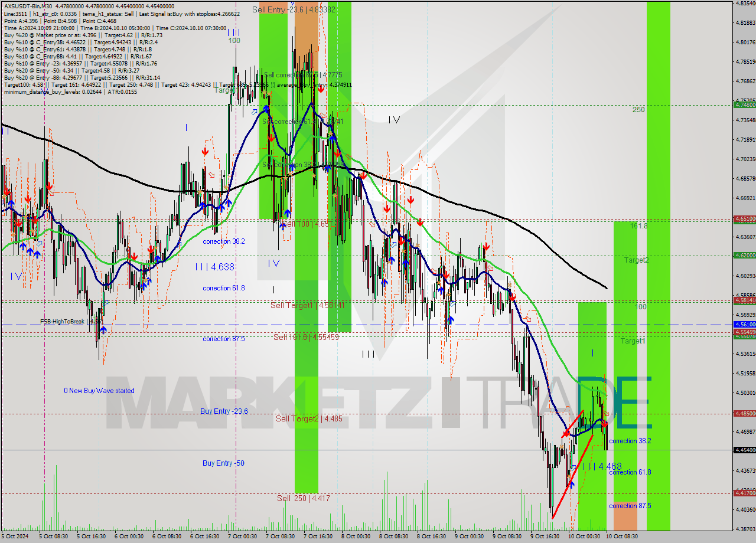Click the 7 Oct 00:30 time label
756x543 pixels.
pyautogui.click(x=242, y=537)
